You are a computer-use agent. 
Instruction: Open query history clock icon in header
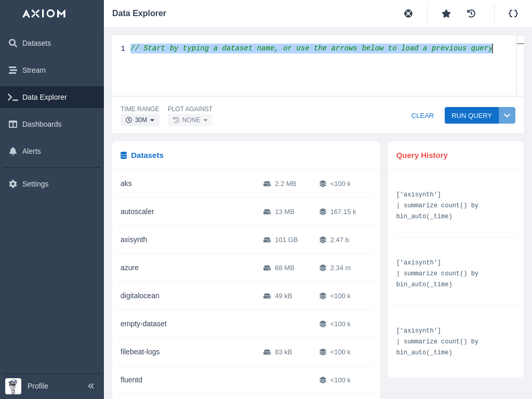point(471,14)
